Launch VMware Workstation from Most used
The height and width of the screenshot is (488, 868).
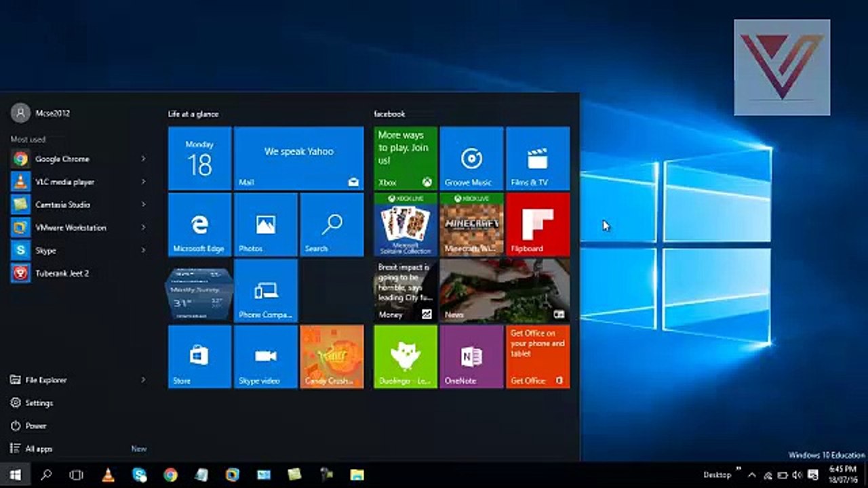point(71,228)
